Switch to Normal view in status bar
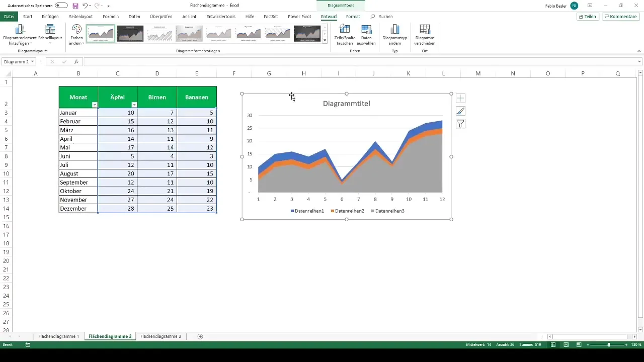The width and height of the screenshot is (644, 362). tap(553, 345)
